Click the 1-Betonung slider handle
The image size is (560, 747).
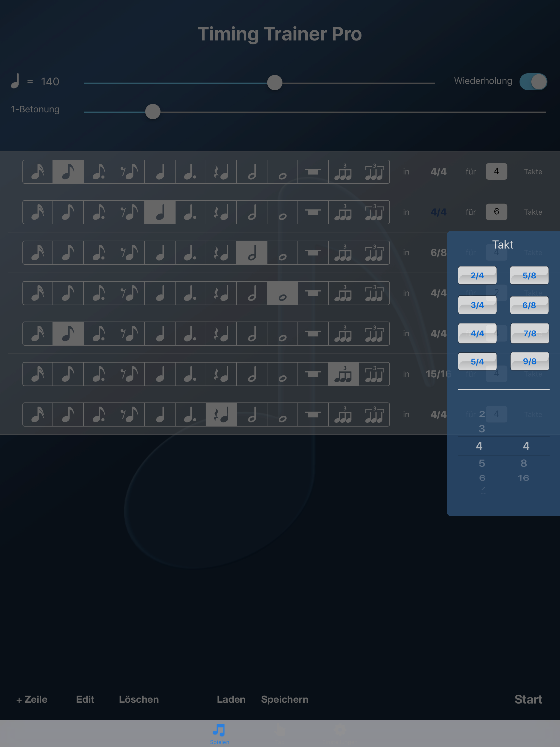(x=153, y=112)
